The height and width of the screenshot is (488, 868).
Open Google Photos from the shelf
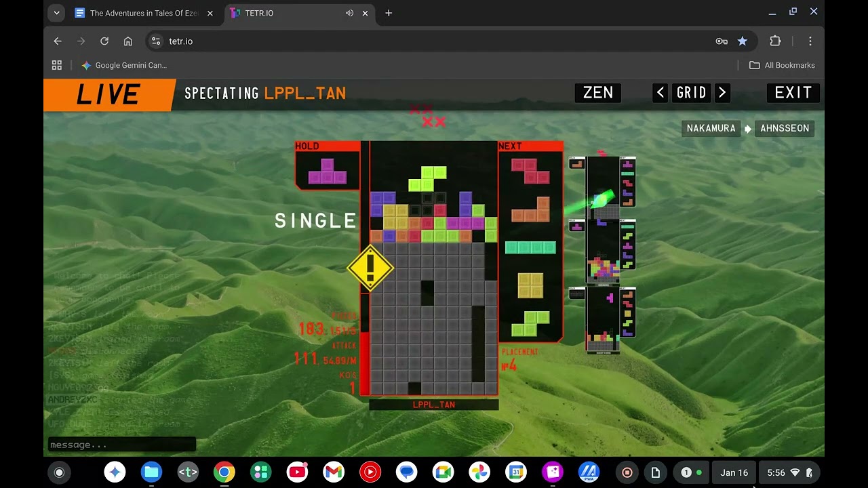tap(479, 472)
